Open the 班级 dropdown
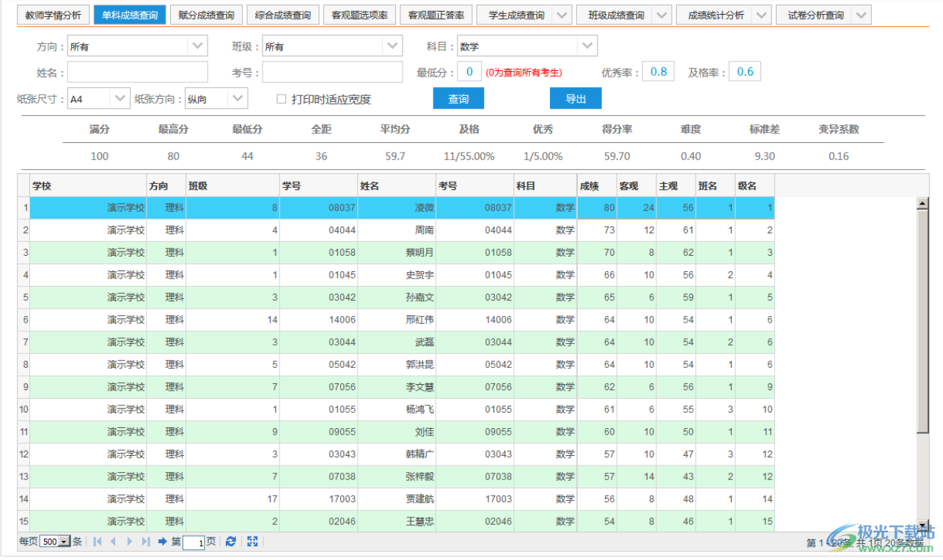943x560 pixels. coord(392,46)
